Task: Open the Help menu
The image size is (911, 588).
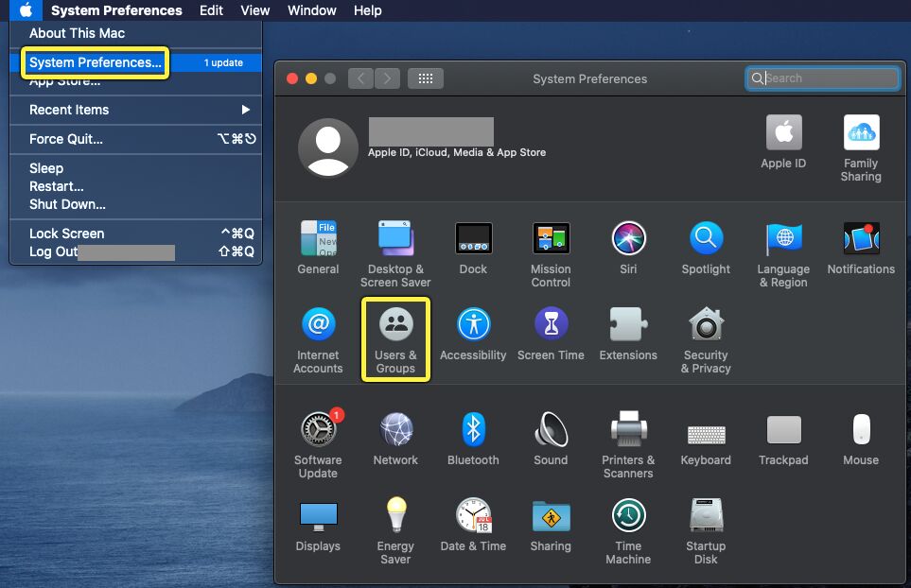Action: click(x=367, y=10)
